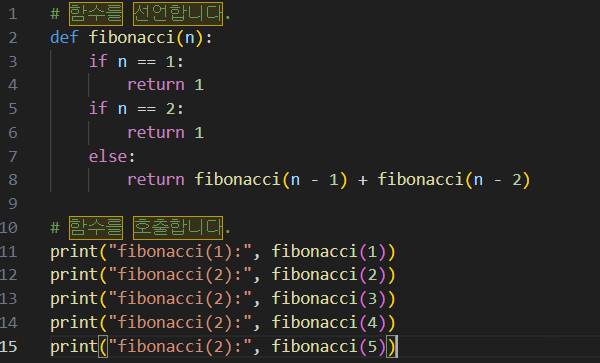Click the 'return' keyword on line 8

click(156, 180)
